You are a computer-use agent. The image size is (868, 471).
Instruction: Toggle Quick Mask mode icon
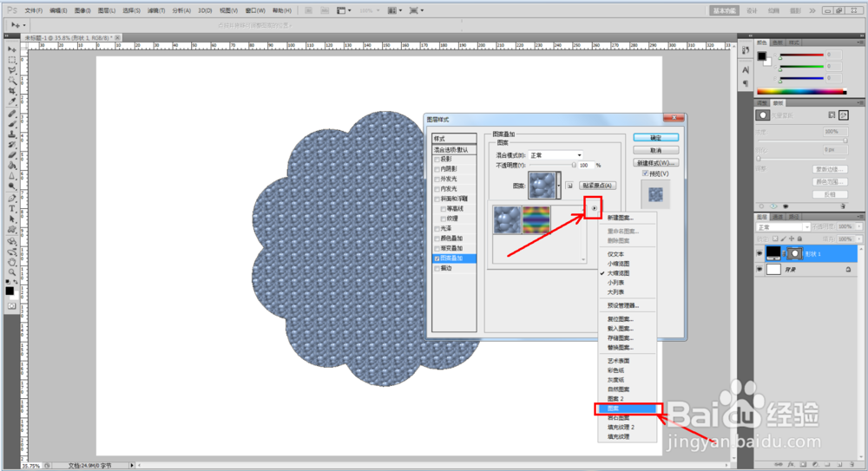(11, 305)
